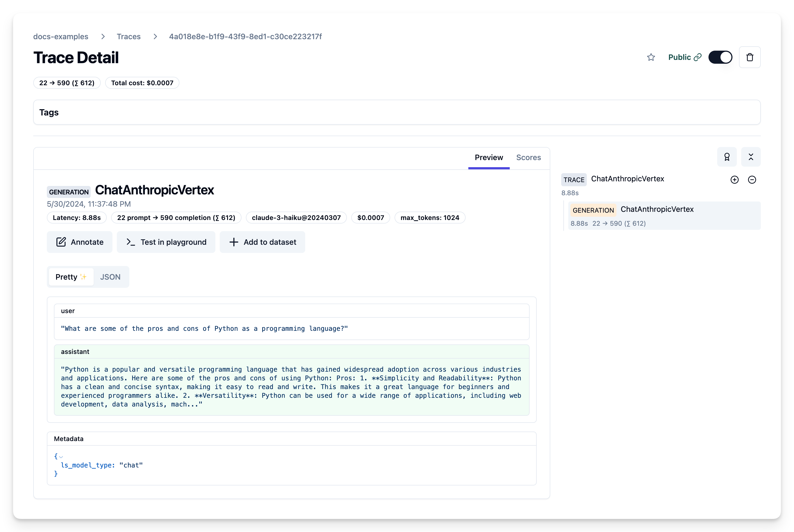
Task: Open the Scores tab
Action: (528, 157)
